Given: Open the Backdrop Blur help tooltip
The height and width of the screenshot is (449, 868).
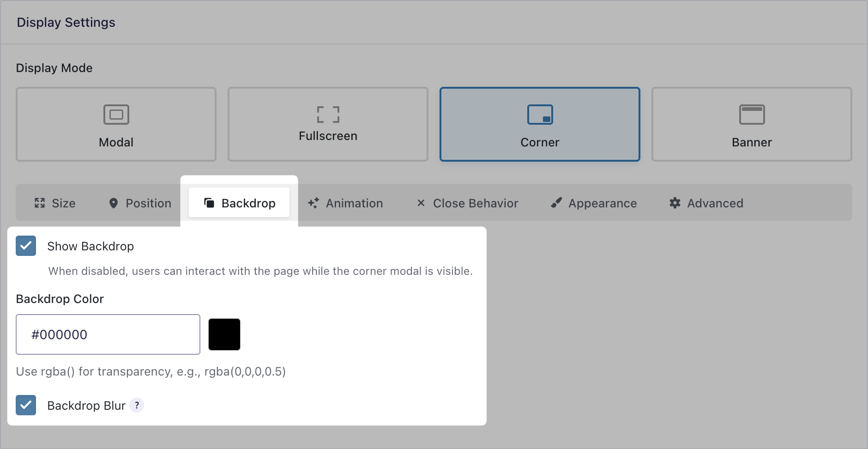Looking at the screenshot, I should coord(137,406).
